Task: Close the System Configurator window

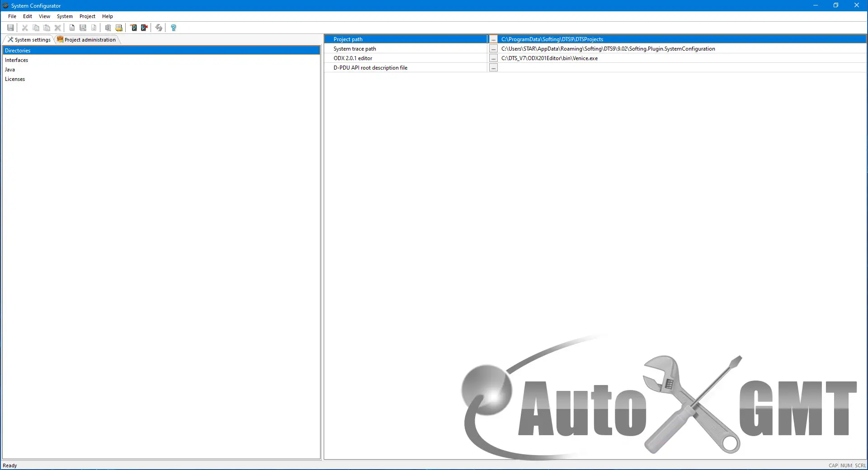Action: 857,5
